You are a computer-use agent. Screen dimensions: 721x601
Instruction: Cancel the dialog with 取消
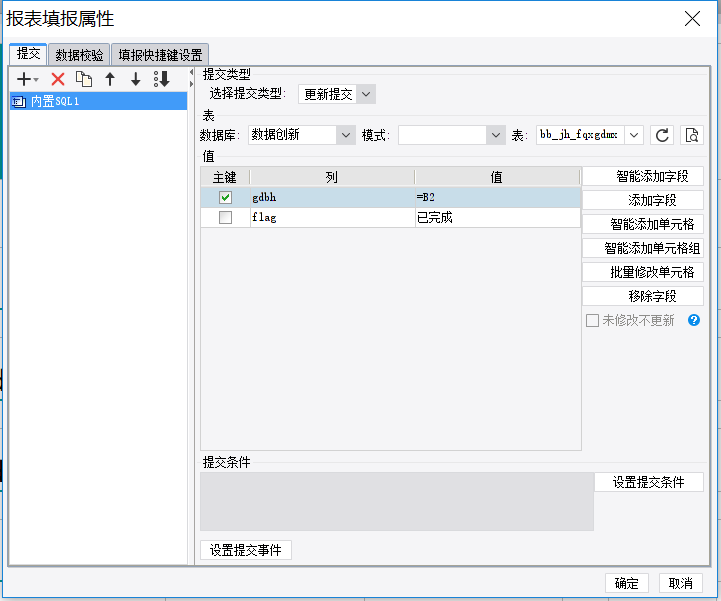(x=681, y=584)
